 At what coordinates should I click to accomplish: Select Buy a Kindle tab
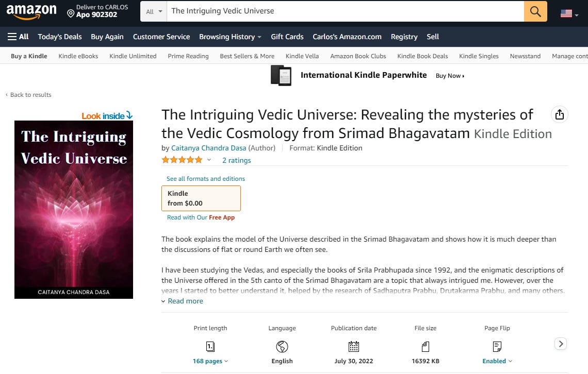click(29, 56)
